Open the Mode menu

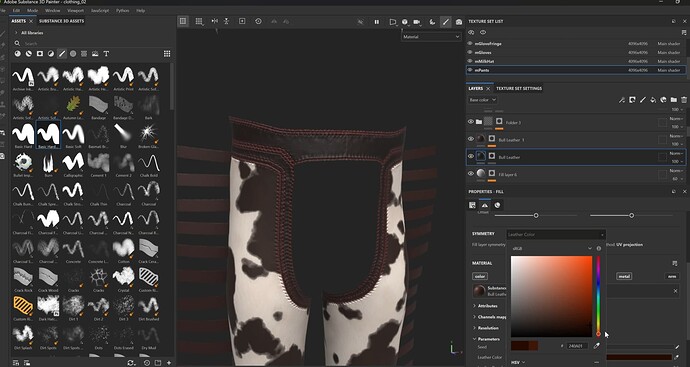(x=33, y=10)
